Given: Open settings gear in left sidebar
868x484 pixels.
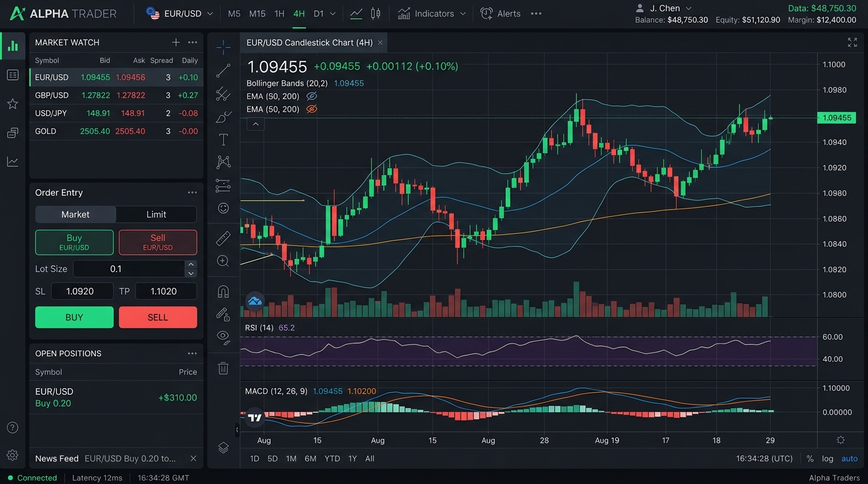Looking at the screenshot, I should click(13, 455).
